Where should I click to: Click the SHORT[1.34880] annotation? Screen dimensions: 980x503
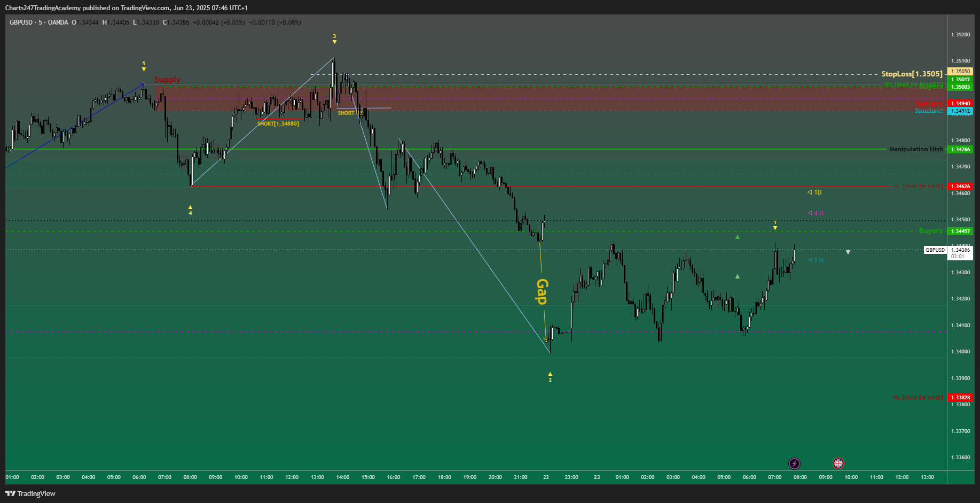278,123
